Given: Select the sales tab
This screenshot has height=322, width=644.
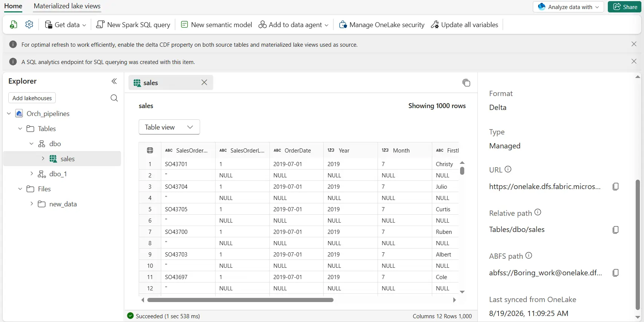Looking at the screenshot, I should (171, 82).
